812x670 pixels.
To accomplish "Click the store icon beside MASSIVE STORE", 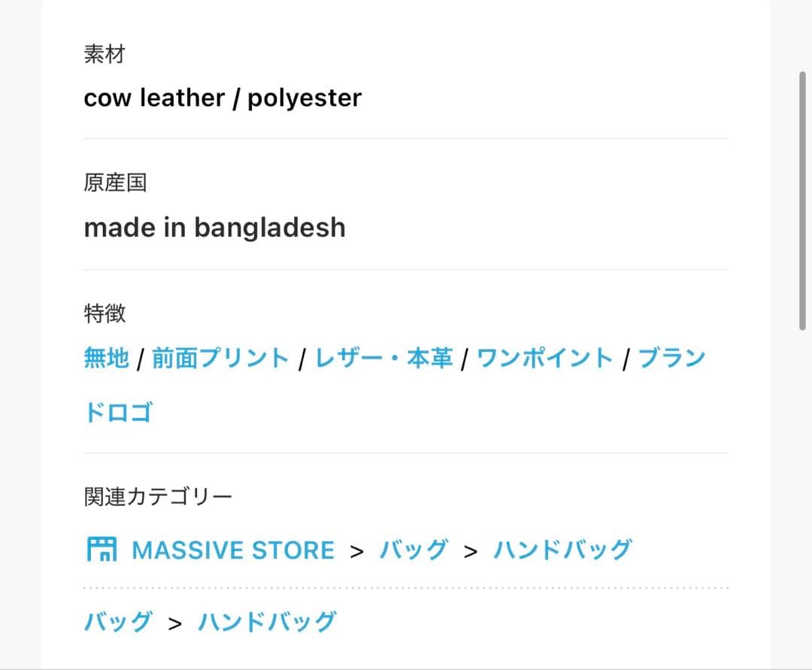I will pos(101,550).
